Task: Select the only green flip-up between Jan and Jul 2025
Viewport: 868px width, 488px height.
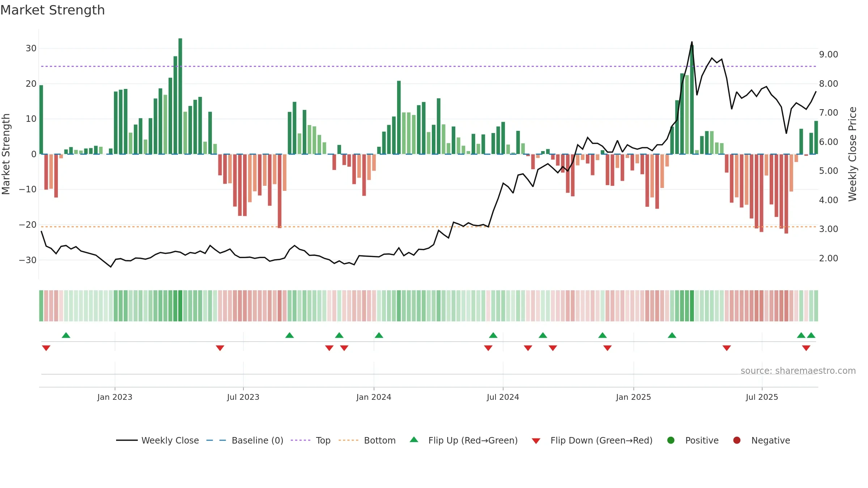Action: coord(672,335)
